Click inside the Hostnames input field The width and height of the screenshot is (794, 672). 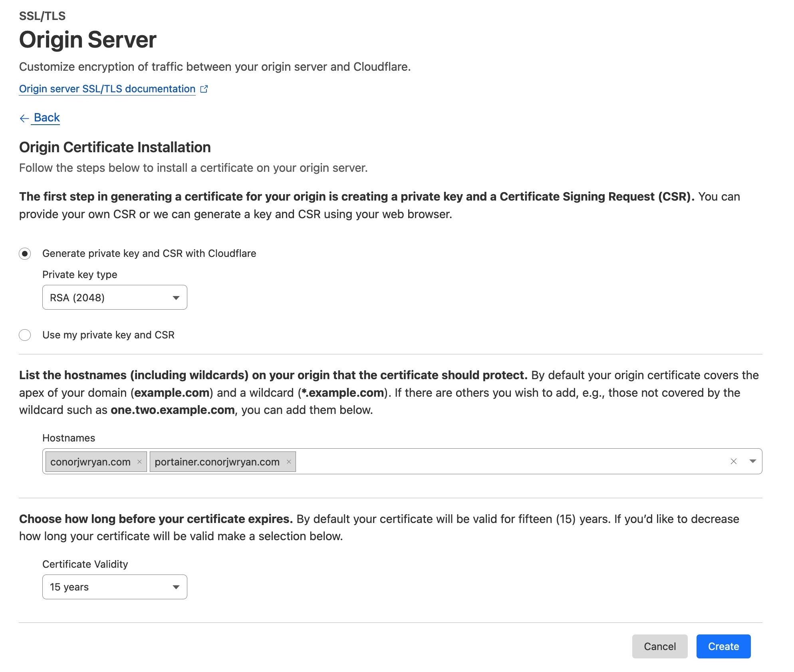pos(479,461)
